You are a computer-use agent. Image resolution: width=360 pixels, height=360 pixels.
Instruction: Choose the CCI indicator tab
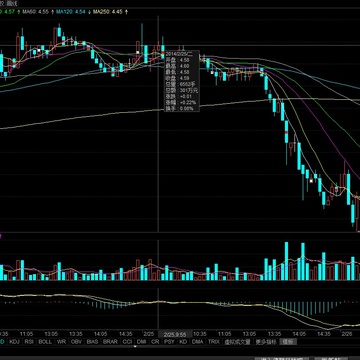pos(127,342)
